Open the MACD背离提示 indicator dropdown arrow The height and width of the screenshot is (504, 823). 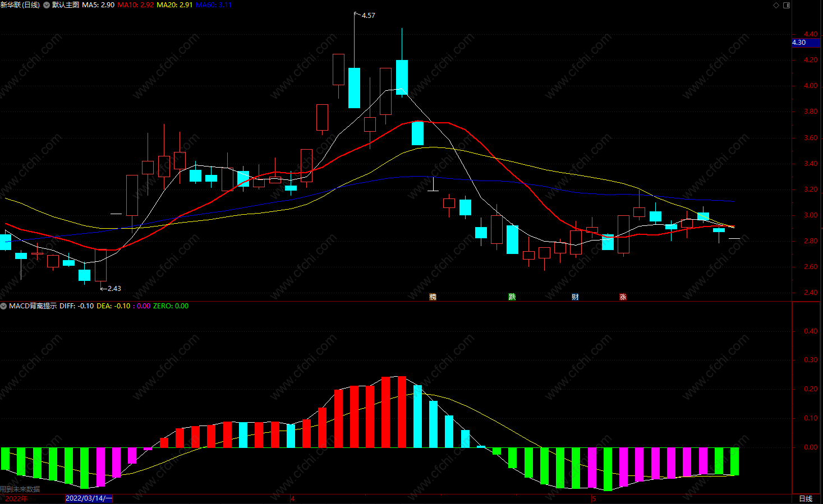click(4, 306)
